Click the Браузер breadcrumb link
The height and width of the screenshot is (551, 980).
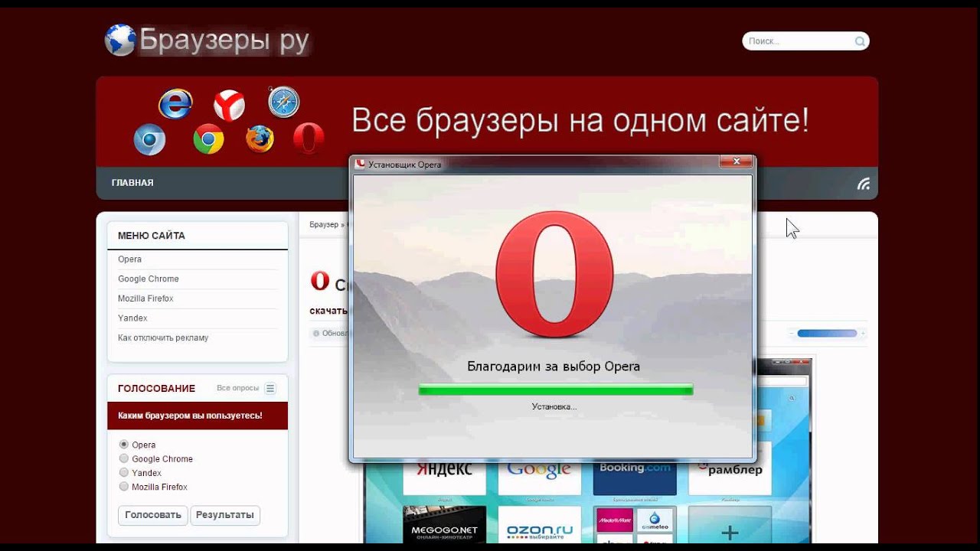324,225
